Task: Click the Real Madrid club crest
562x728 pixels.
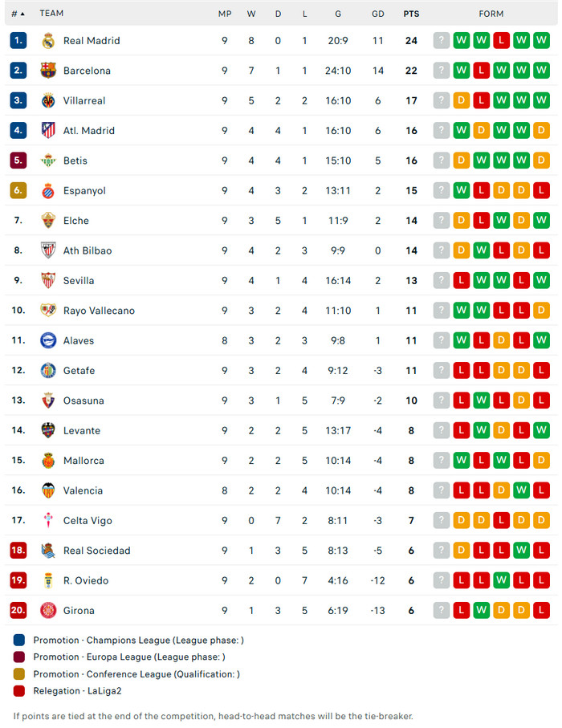Action: pyautogui.click(x=48, y=41)
